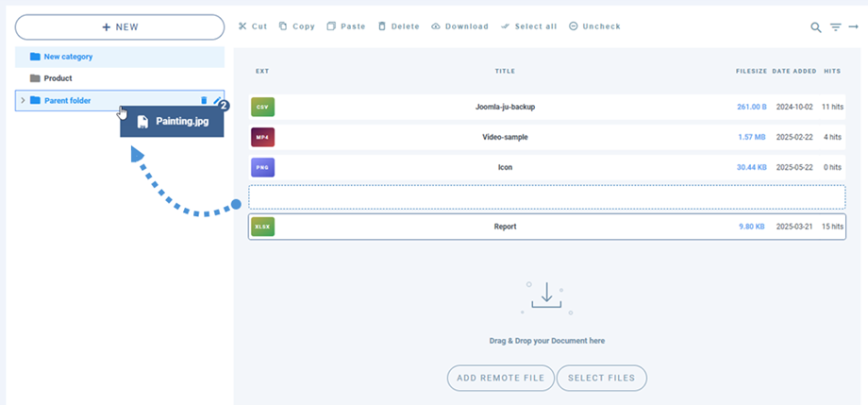Image resolution: width=868 pixels, height=405 pixels.
Task: Click trash icon on Parent folder row
Action: (x=204, y=100)
